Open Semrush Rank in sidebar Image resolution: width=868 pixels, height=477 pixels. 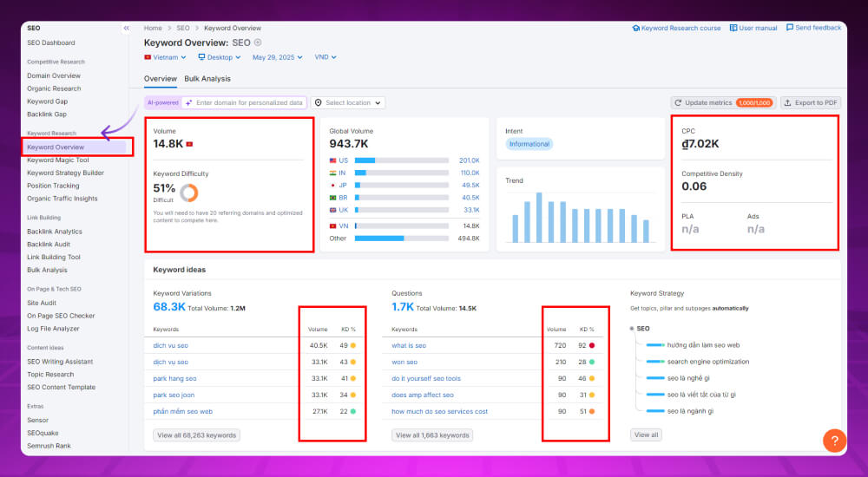pos(49,446)
